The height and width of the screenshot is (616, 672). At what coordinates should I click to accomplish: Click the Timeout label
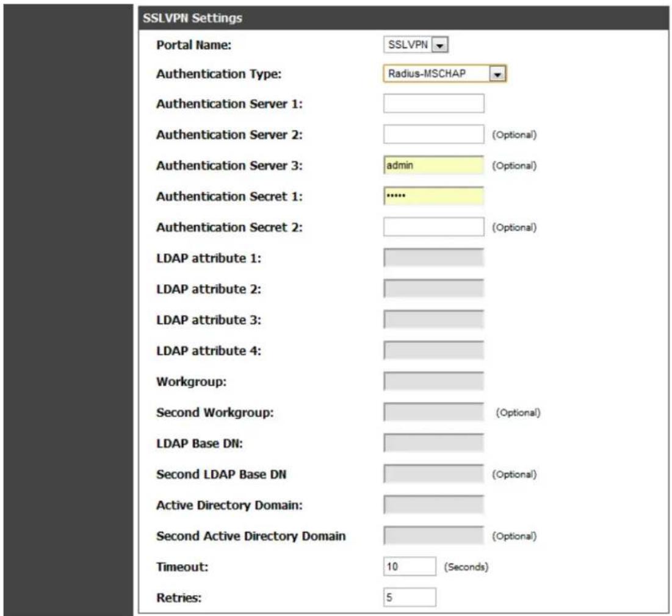(182, 567)
